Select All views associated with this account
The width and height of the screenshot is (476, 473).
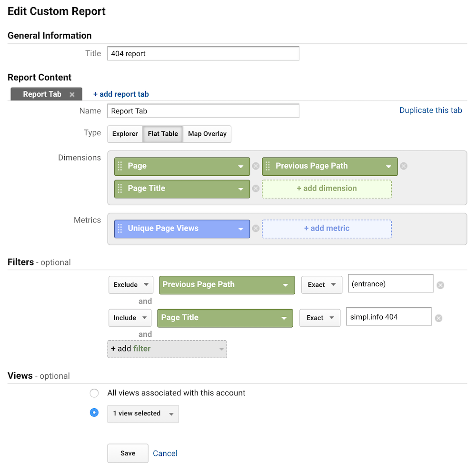click(94, 393)
